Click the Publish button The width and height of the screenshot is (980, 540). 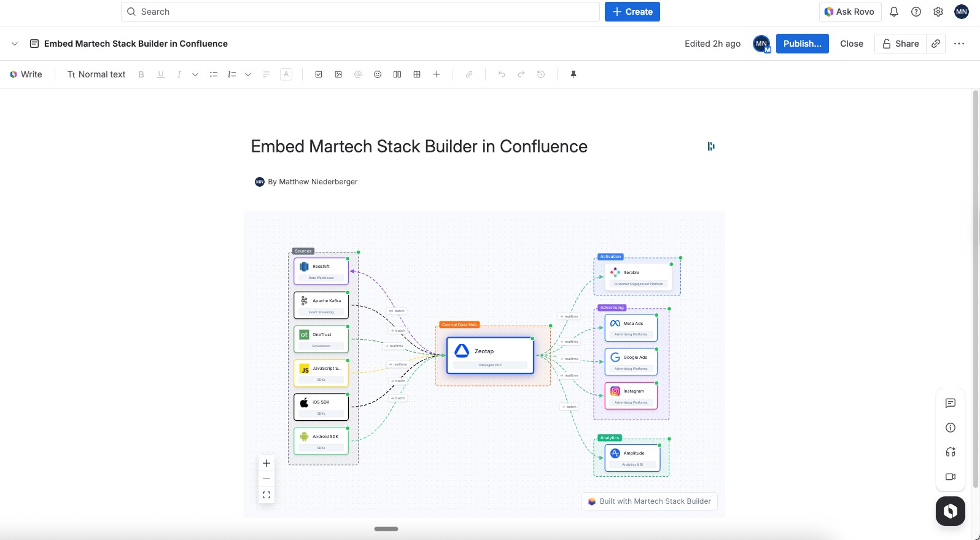[802, 44]
